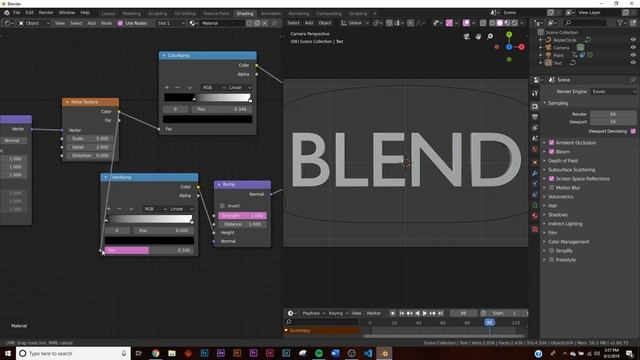Hide BezierCircle with its eye icon

point(633,40)
